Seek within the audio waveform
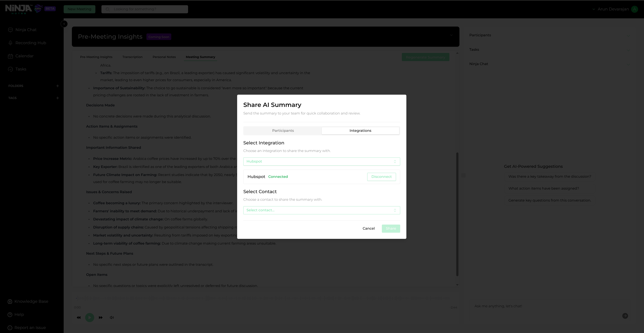The image size is (644, 333). 263,298
